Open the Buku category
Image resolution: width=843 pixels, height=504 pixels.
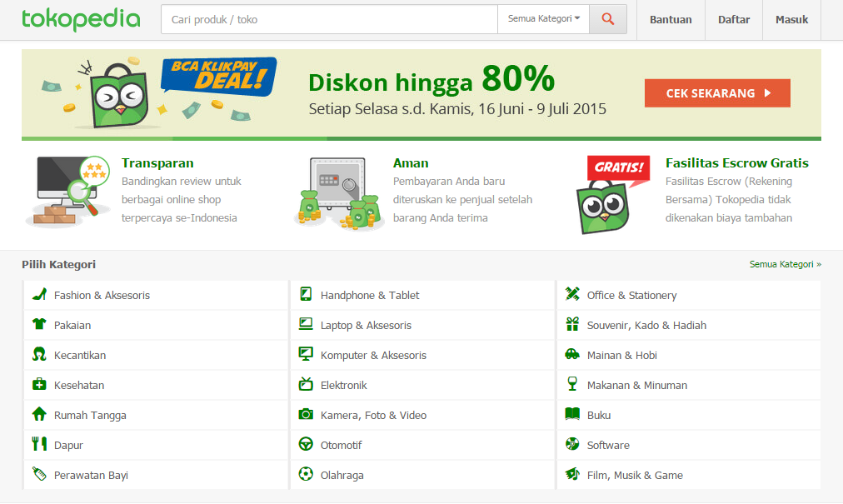689,415
